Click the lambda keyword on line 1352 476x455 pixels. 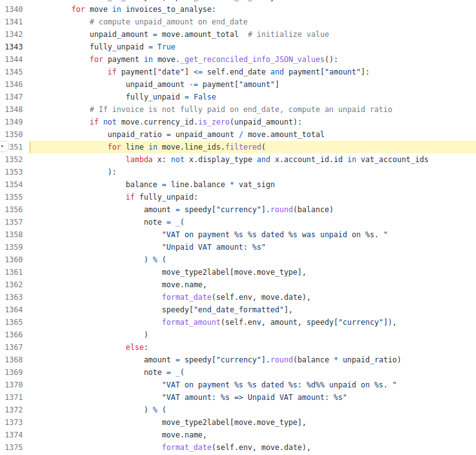[139, 160]
